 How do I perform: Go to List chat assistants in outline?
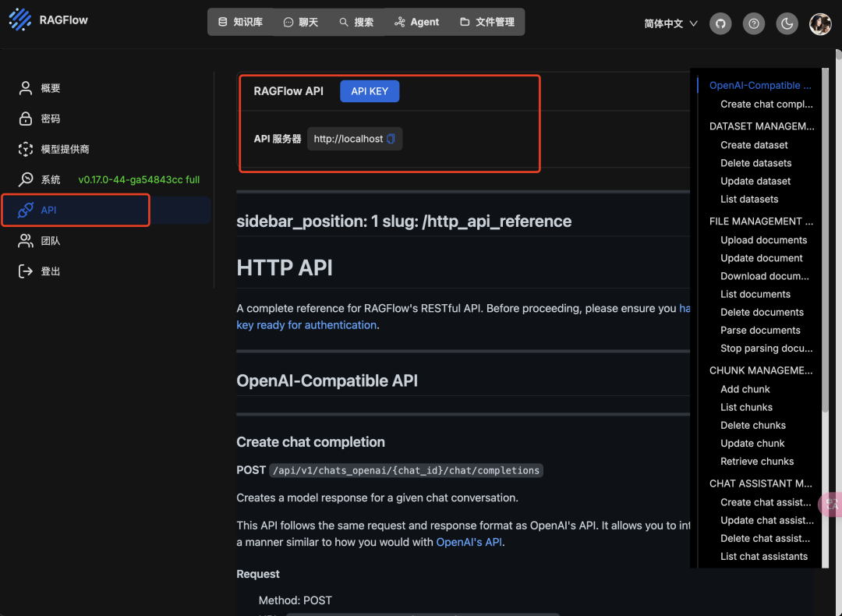763,557
